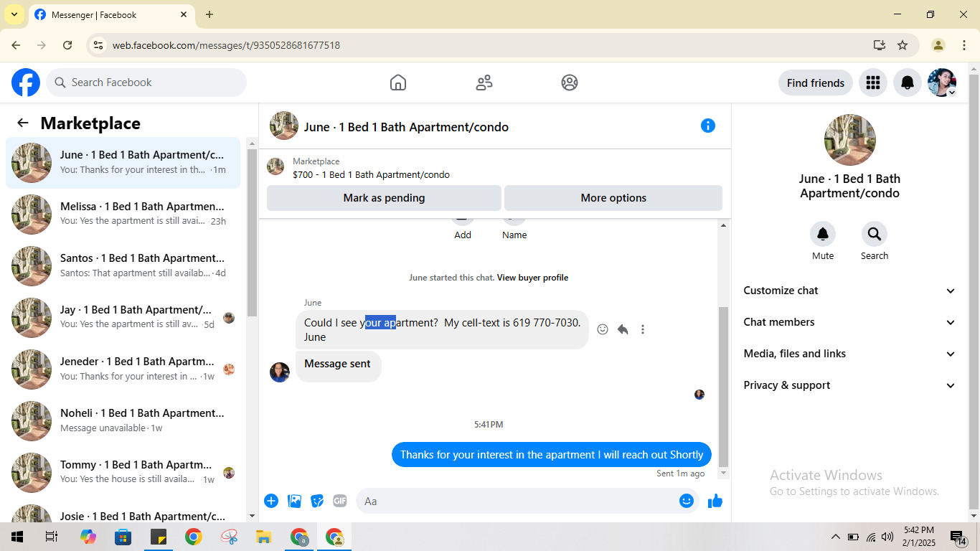The height and width of the screenshot is (551, 980).
Task: Click the Marketplace back arrow
Action: pos(23,123)
